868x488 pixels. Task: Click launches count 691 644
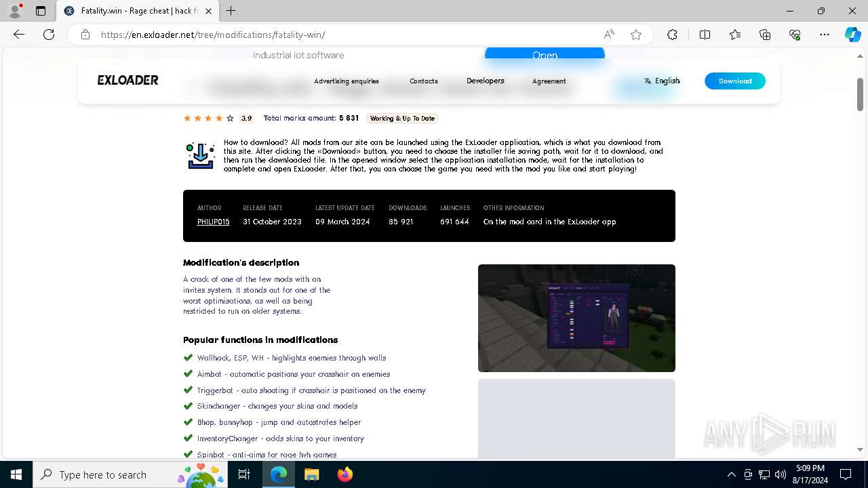(454, 222)
